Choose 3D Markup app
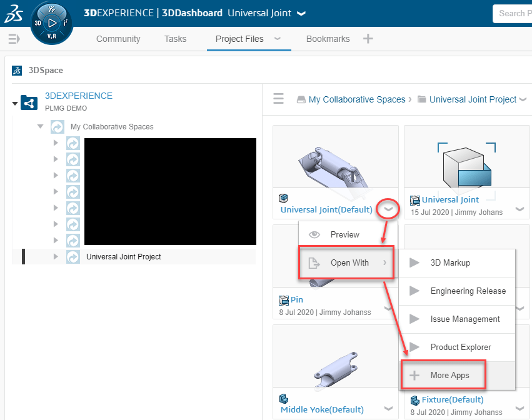The image size is (532, 420). click(x=457, y=263)
